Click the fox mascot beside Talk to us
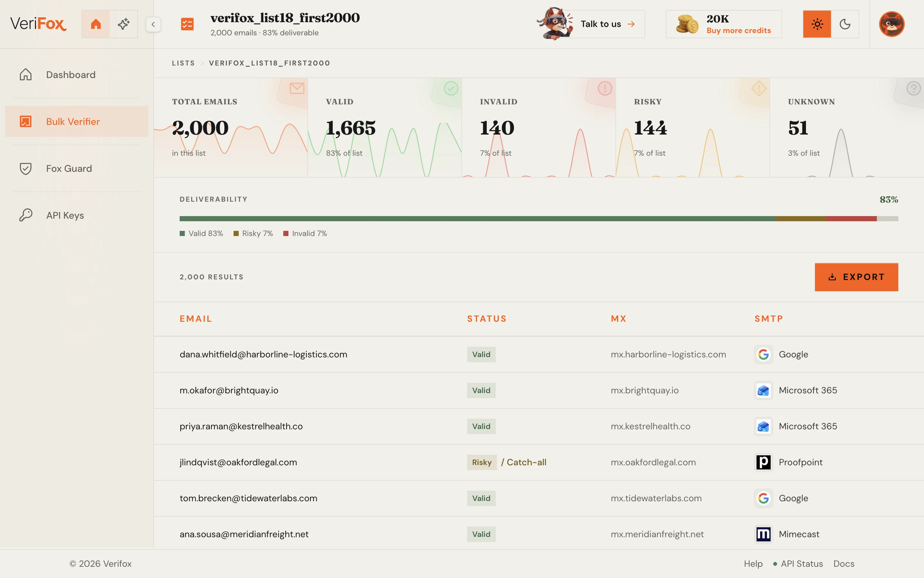Viewport: 924px width, 578px height. click(x=555, y=24)
